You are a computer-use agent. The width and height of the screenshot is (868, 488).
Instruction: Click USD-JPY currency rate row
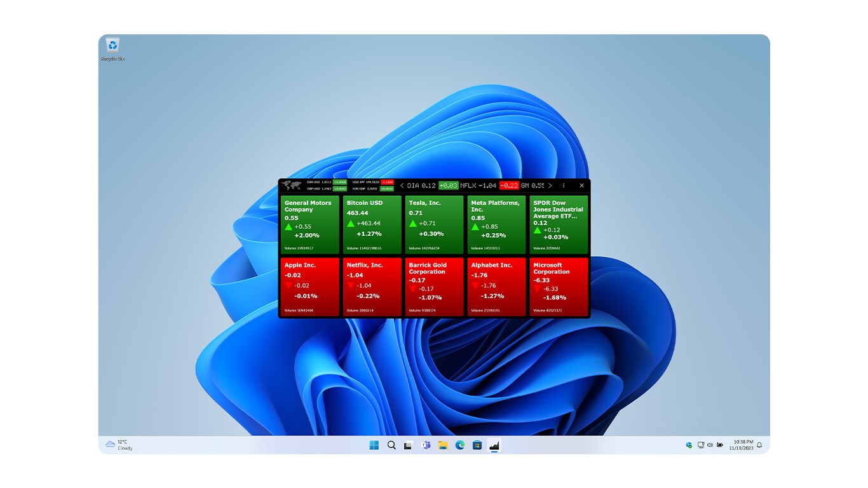point(373,182)
